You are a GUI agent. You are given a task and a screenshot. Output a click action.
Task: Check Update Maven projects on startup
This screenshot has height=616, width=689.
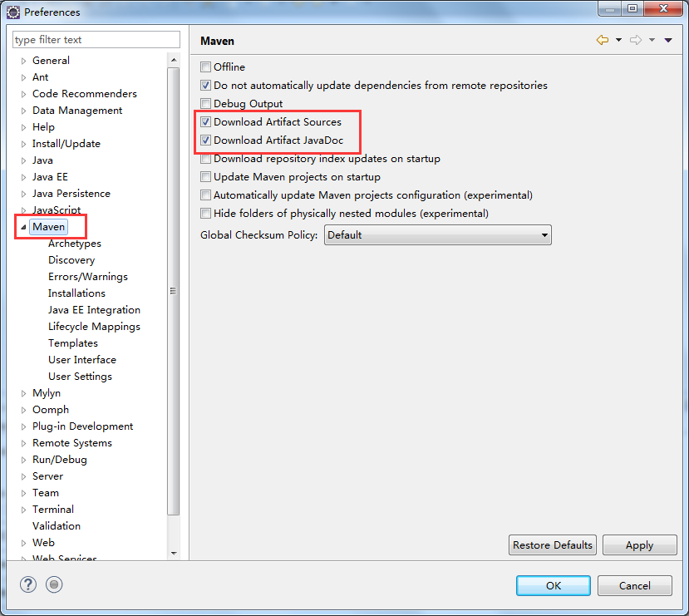(x=205, y=176)
